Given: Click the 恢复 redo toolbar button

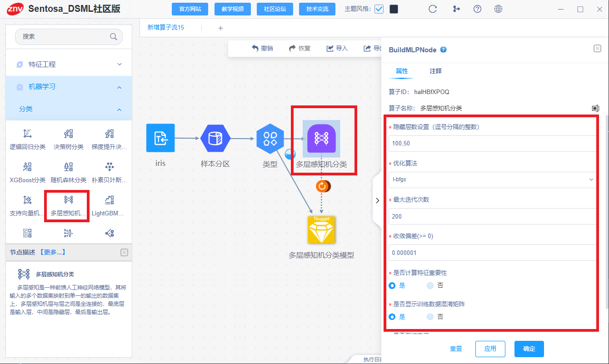Looking at the screenshot, I should tap(300, 48).
